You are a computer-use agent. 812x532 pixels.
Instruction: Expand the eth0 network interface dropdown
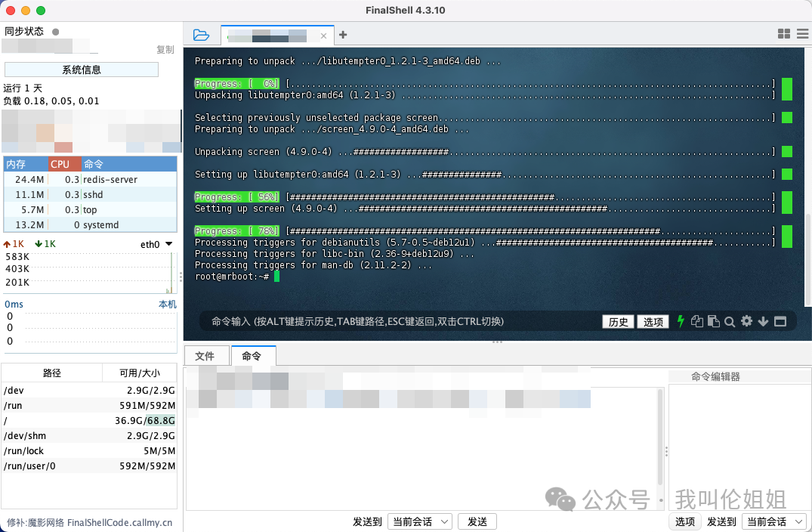tap(169, 244)
